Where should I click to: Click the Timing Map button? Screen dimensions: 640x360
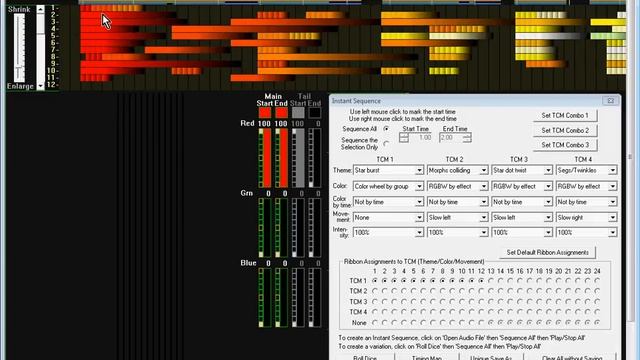coord(427,358)
